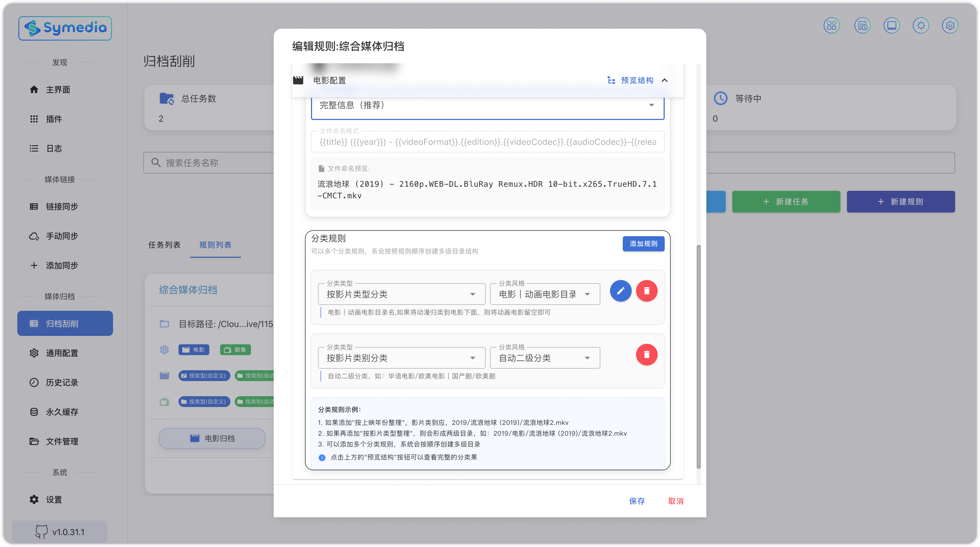
Task: Click the calendar schedule icon in top bar
Action: pyautogui.click(x=862, y=25)
